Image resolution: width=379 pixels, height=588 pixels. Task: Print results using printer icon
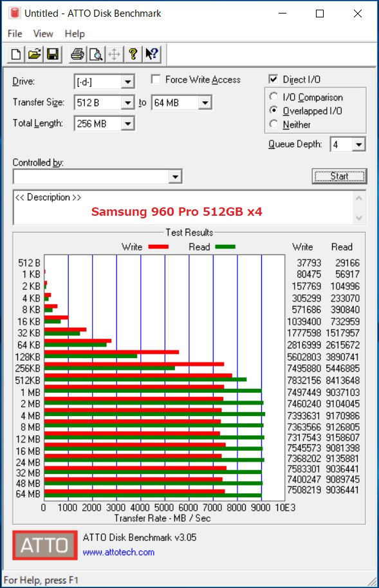point(78,54)
